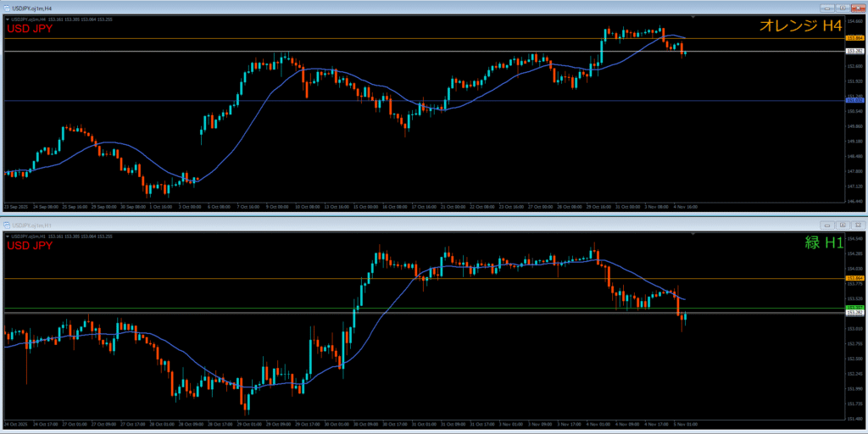Click the green 153.337 price tag in H1 chart
The width and height of the screenshot is (868, 434).
(x=855, y=307)
